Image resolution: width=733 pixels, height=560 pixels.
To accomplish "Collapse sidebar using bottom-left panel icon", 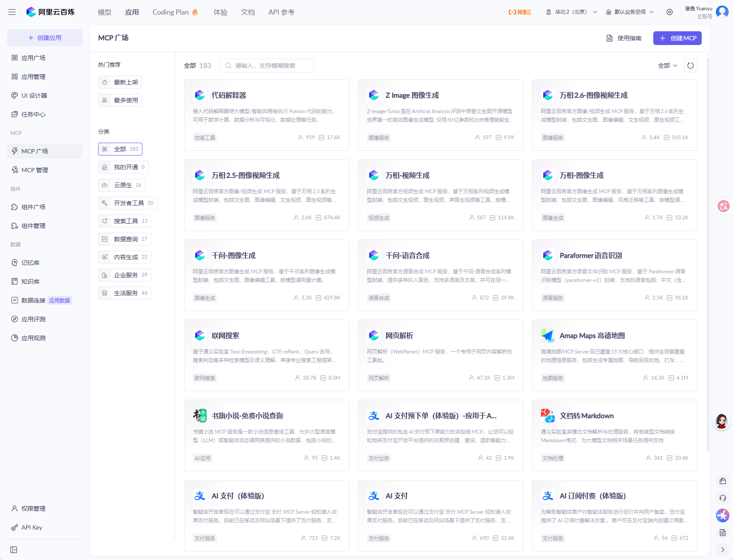I will coord(14,550).
